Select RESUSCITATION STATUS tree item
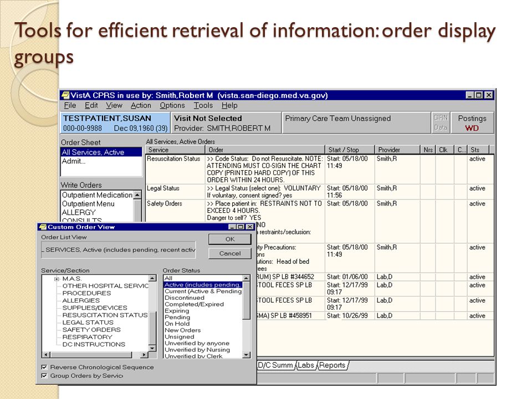Image resolution: width=532 pixels, height=399 pixels. (105, 315)
